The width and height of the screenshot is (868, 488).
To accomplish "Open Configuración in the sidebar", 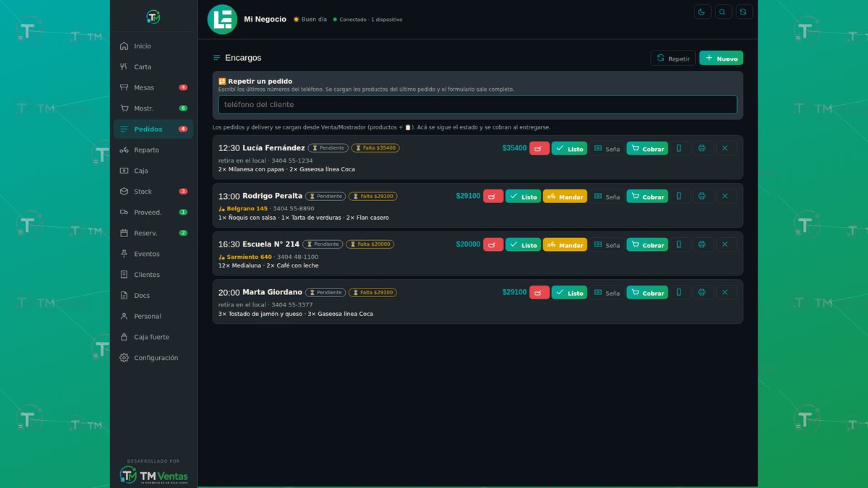I will coord(153,358).
